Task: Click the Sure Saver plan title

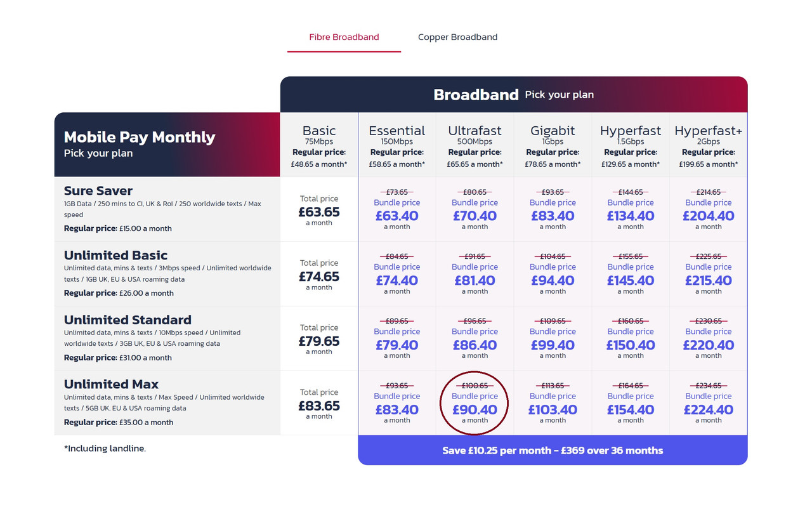Action: tap(98, 190)
